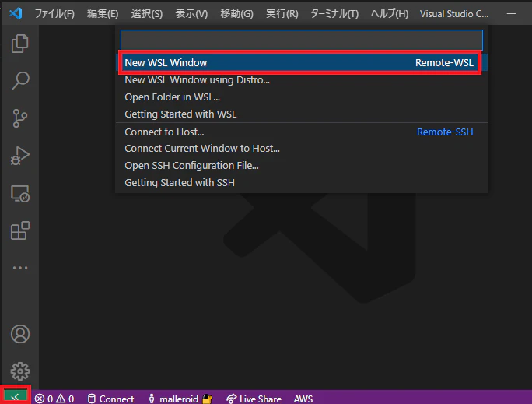The image size is (532, 404).
Task: Choose Getting Started with SSH
Action: (302, 183)
